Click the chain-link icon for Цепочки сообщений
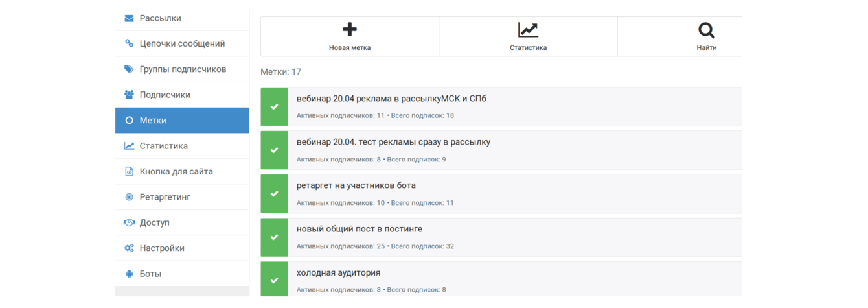The height and width of the screenshot is (308, 868). coord(129,43)
